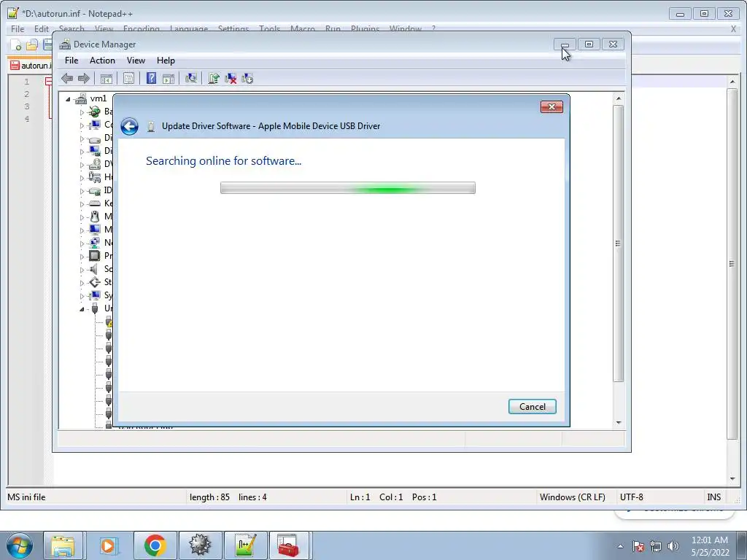This screenshot has height=560, width=747.
Task: Expand the Keyboards category arrow
Action: point(82,204)
